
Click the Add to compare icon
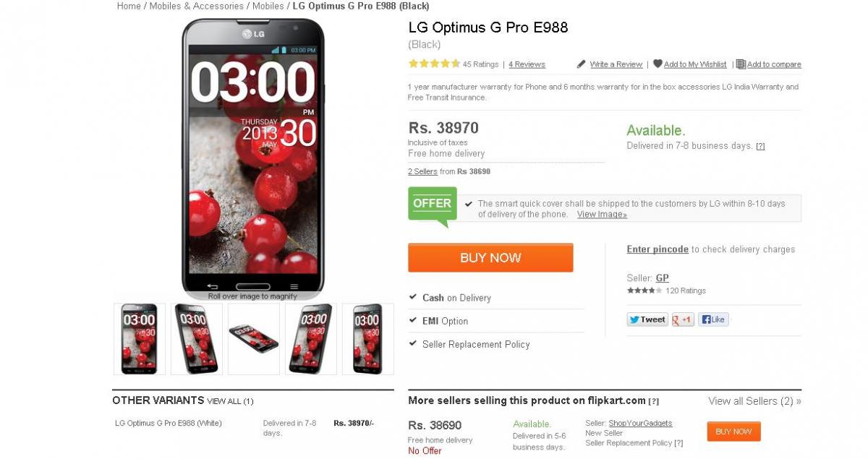point(741,64)
